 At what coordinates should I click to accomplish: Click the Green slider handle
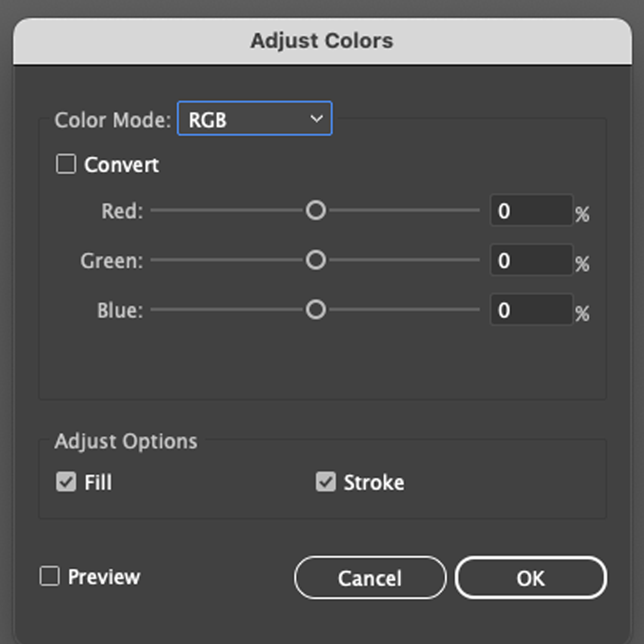315,260
